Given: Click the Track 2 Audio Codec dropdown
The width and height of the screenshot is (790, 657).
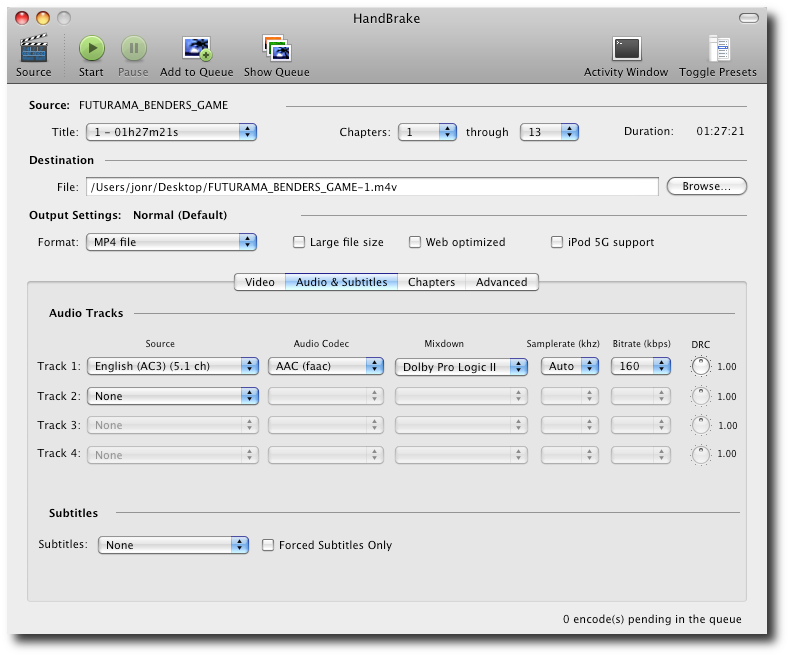Looking at the screenshot, I should [x=325, y=396].
